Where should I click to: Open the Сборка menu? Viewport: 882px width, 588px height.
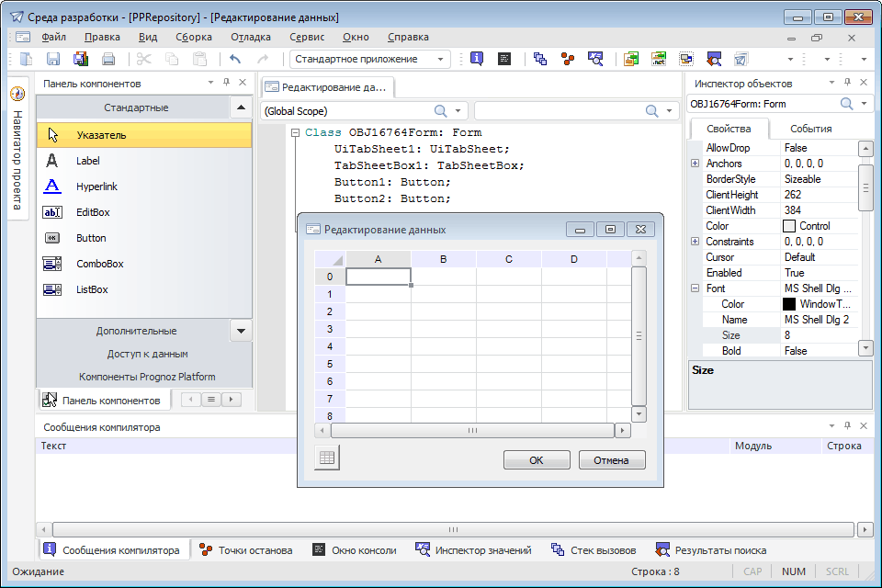193,38
